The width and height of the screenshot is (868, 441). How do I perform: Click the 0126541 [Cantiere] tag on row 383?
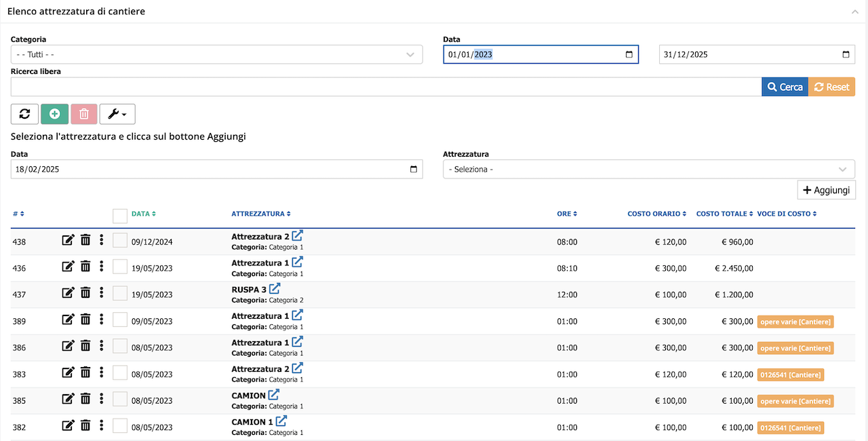click(x=791, y=375)
